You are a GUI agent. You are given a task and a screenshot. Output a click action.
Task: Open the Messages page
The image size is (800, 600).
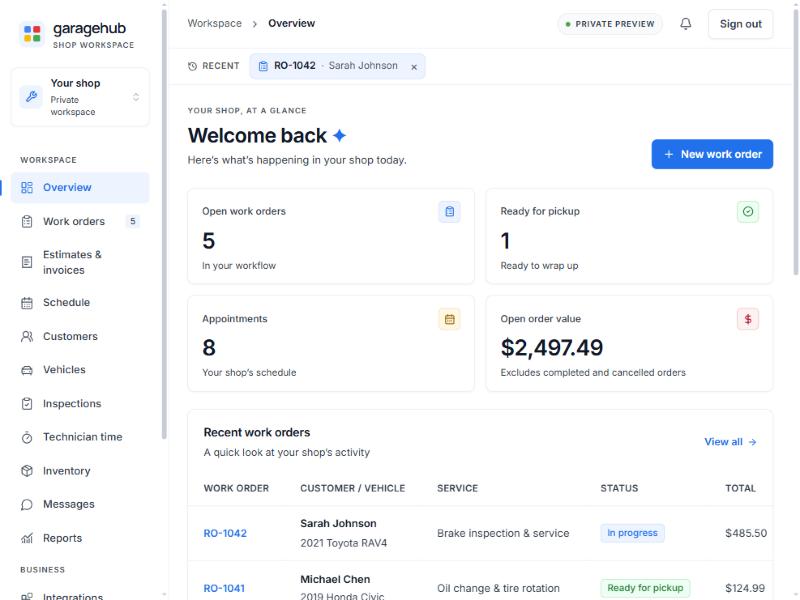[x=80, y=505]
